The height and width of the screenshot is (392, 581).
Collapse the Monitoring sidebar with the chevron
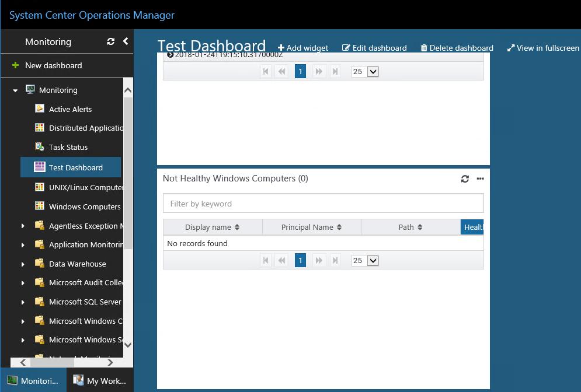pos(126,41)
